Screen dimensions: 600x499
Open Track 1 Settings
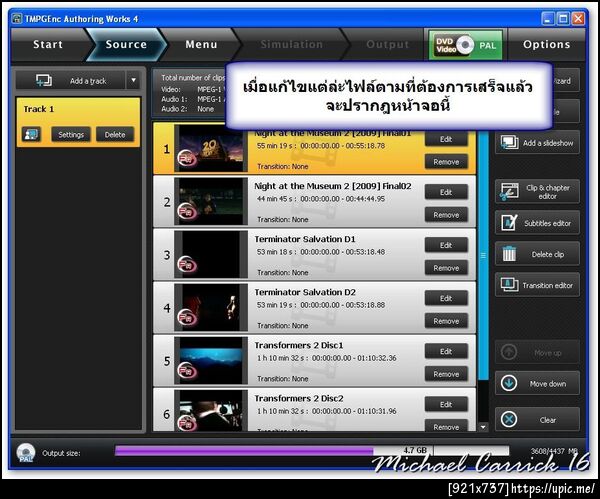click(71, 135)
